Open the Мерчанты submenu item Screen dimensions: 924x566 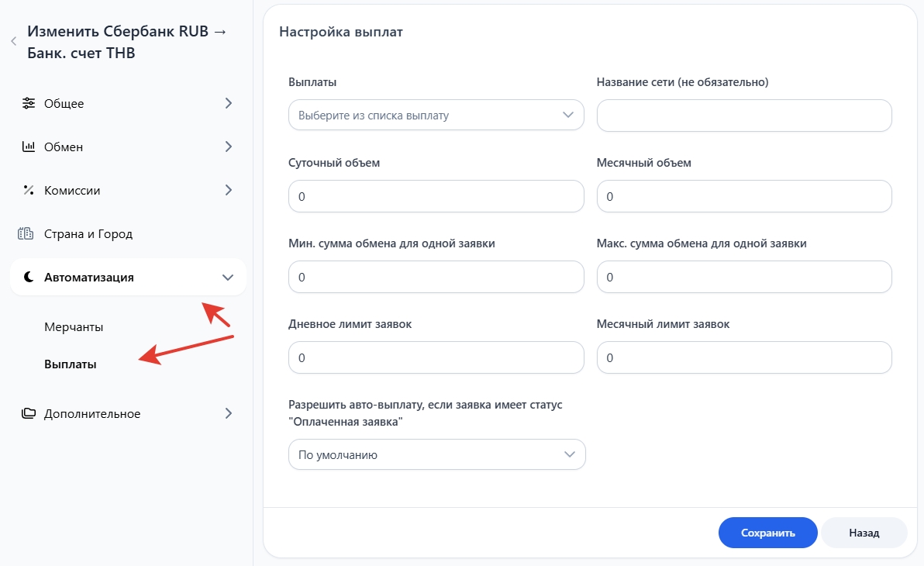(74, 326)
